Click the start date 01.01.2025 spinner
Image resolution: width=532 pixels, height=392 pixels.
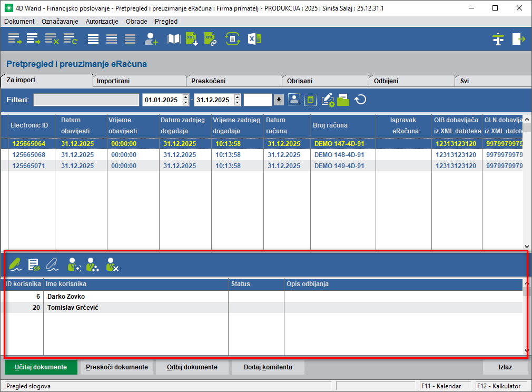coord(185,100)
